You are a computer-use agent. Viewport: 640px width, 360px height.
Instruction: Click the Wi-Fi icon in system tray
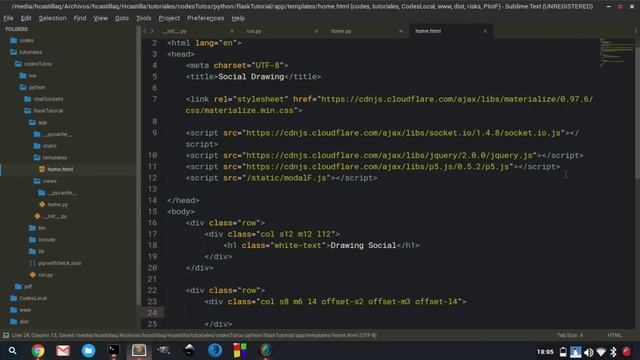coord(601,352)
